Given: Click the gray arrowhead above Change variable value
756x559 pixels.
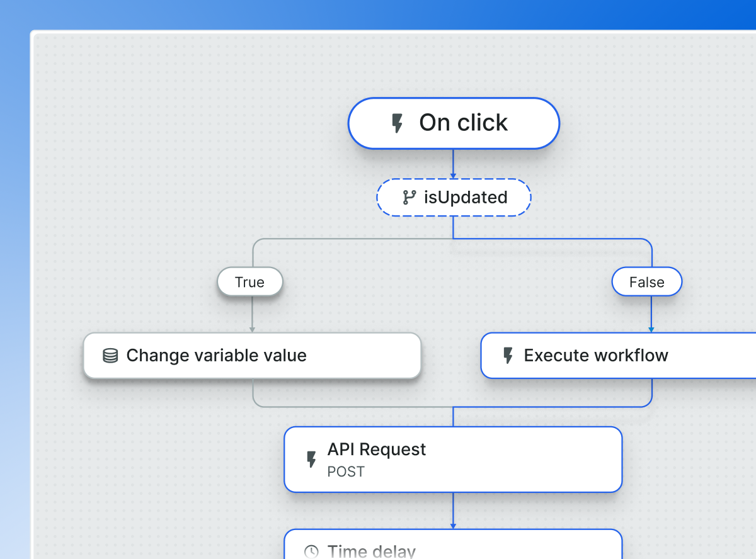Looking at the screenshot, I should click(x=253, y=329).
